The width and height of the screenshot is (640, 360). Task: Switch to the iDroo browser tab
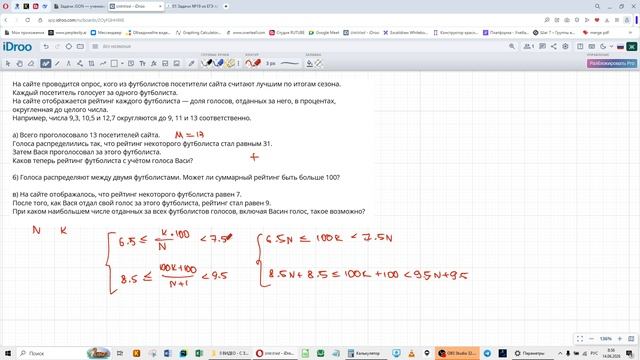[x=135, y=7]
